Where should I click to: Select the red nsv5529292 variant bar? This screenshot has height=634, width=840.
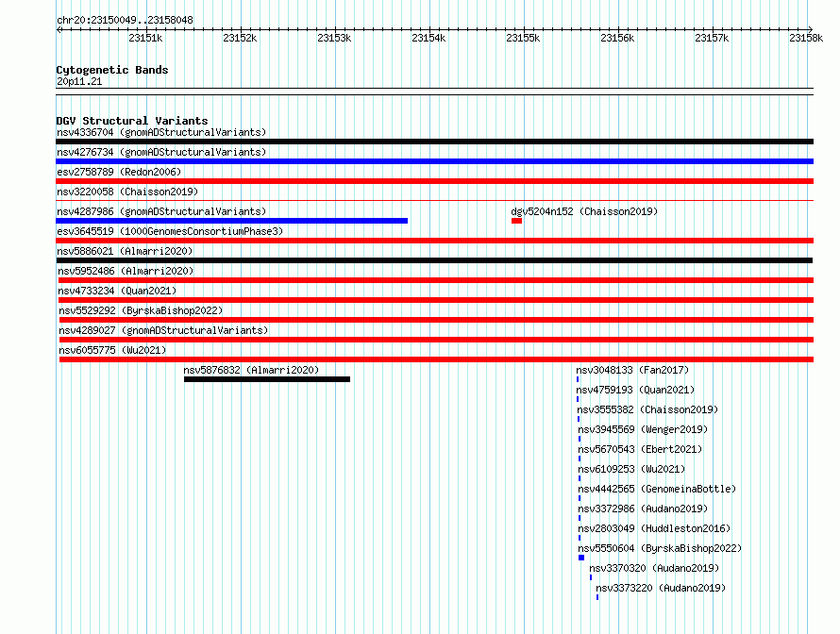coord(437,320)
